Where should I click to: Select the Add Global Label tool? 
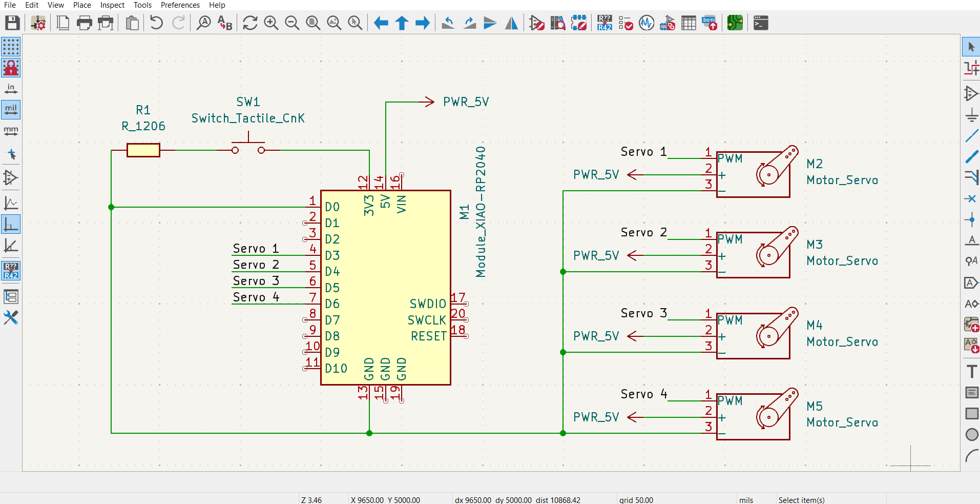(x=971, y=283)
